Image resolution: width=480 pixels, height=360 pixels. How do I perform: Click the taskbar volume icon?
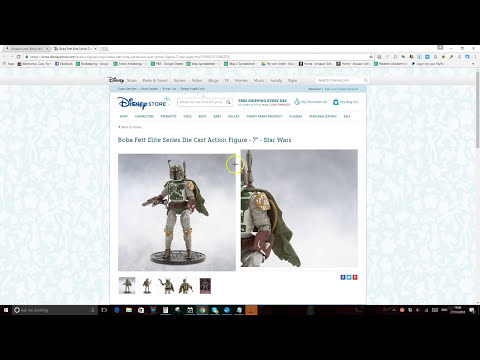coord(418,310)
